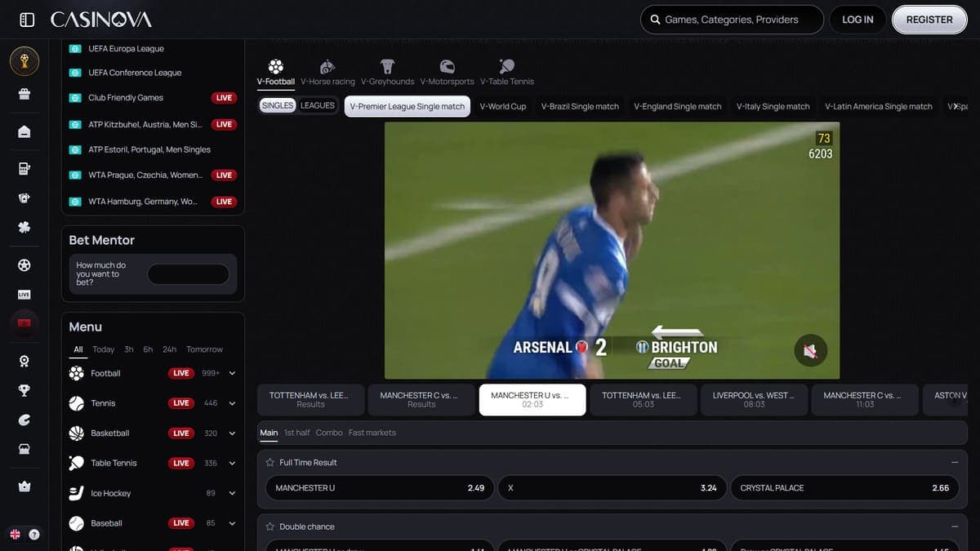Click the Ice Hockey stick icon in Menu
The image size is (980, 551).
77,493
